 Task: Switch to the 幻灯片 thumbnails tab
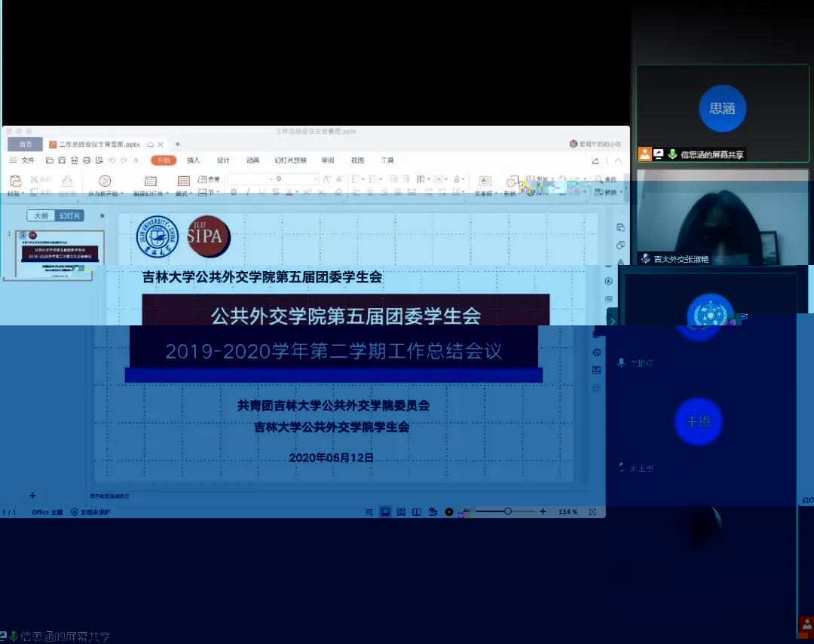click(69, 216)
